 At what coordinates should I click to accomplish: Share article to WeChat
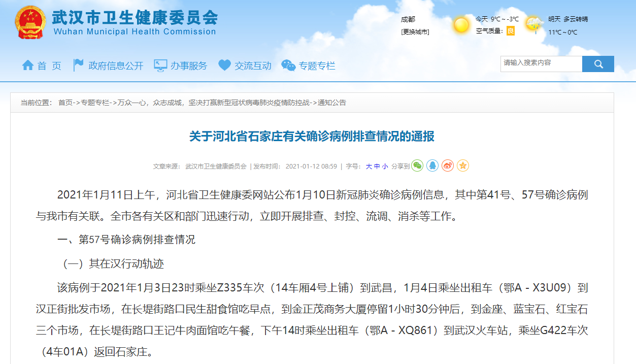tap(417, 166)
